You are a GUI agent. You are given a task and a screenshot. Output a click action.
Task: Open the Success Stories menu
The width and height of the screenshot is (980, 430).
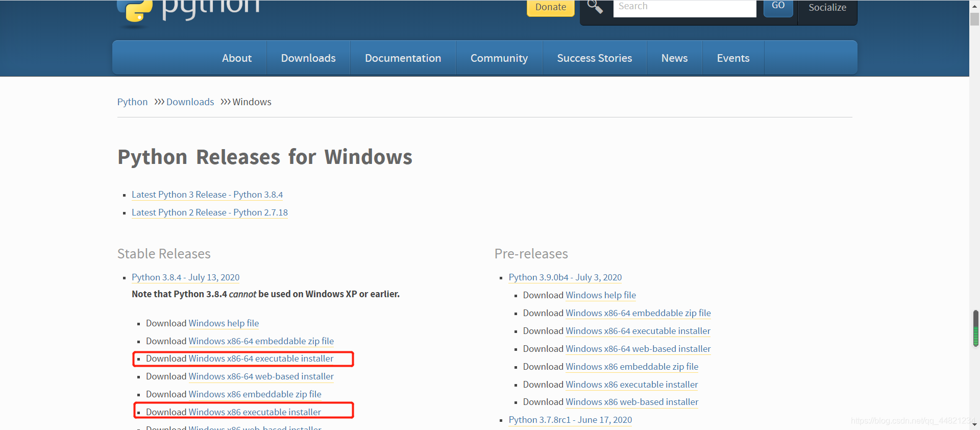click(595, 58)
